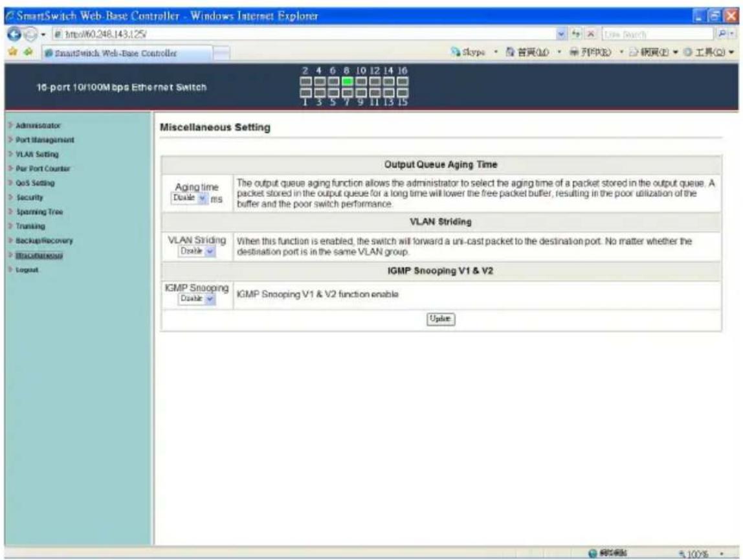
Task: Click the Stop loading X icon
Action: click(591, 34)
